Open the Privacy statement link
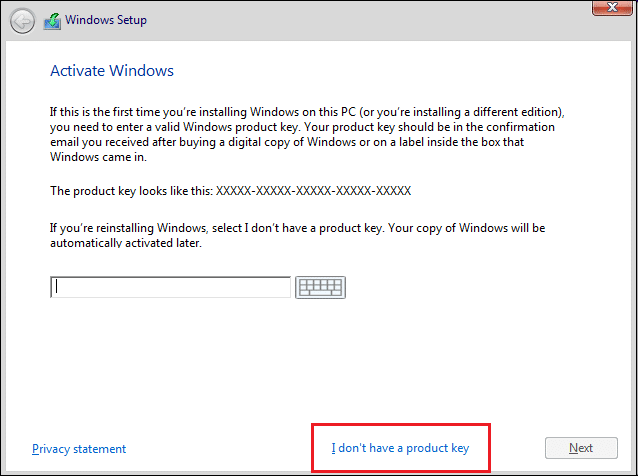The image size is (638, 476). [x=79, y=449]
